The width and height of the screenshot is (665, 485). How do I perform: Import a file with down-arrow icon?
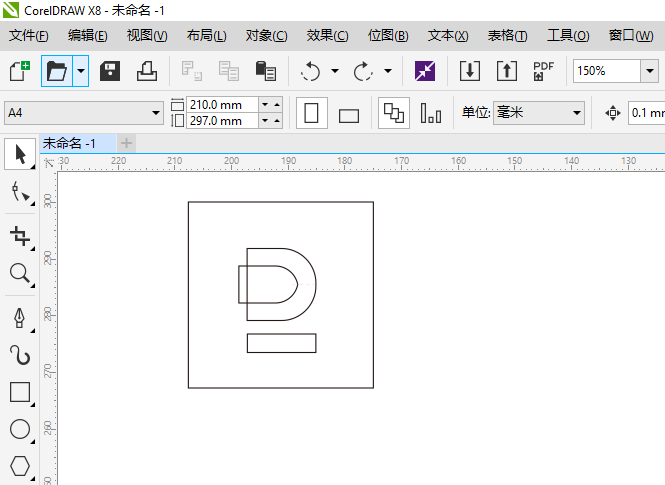point(470,71)
